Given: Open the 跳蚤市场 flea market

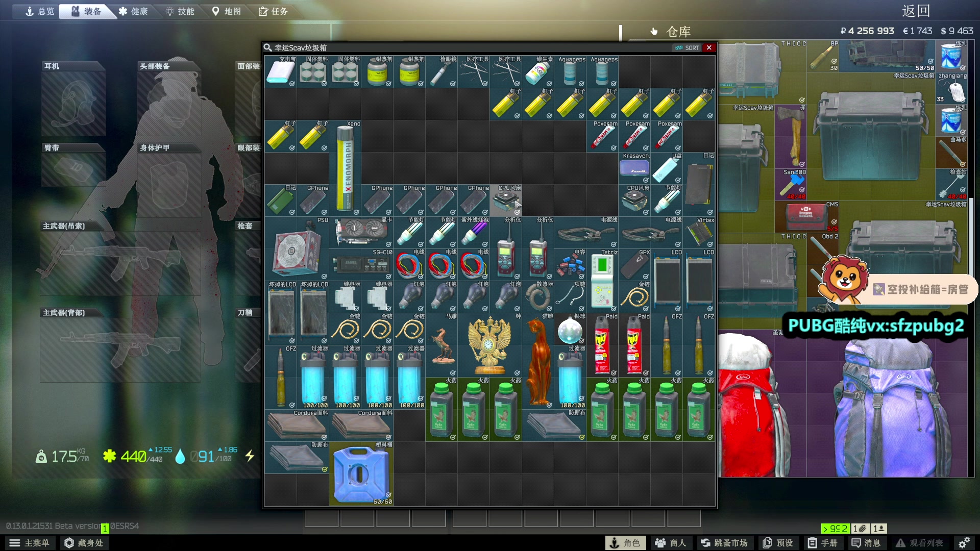Looking at the screenshot, I should click(x=724, y=543).
